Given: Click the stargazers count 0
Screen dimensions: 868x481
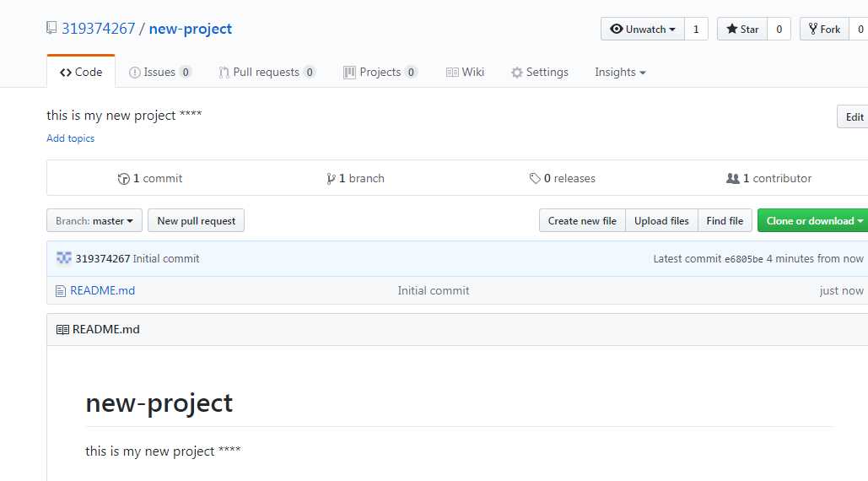Looking at the screenshot, I should pyautogui.click(x=779, y=29).
